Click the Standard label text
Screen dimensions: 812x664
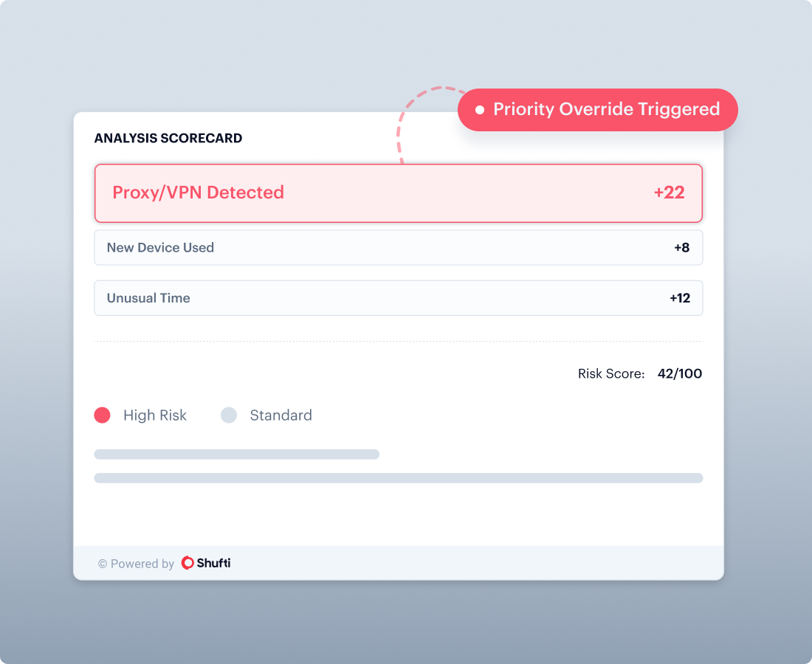click(281, 415)
